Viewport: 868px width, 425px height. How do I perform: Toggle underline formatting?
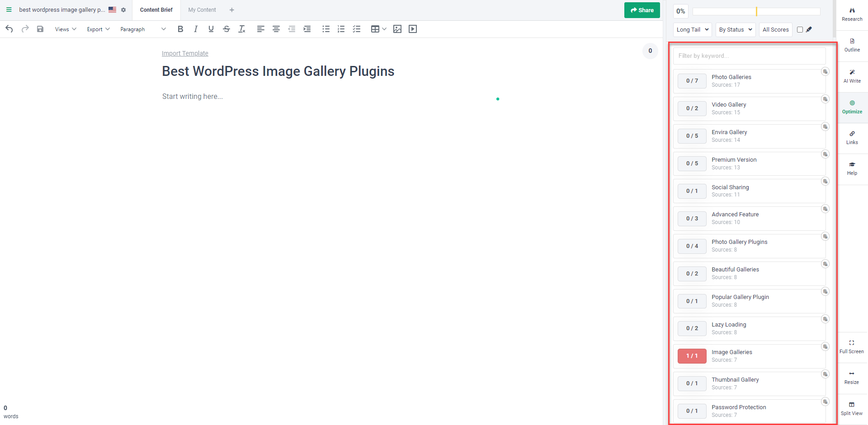tap(211, 29)
